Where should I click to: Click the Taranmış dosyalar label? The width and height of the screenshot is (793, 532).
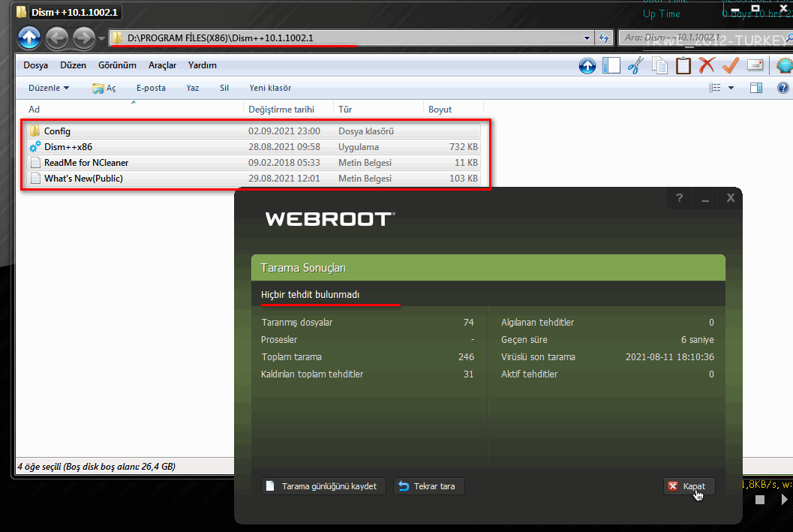[x=297, y=322]
